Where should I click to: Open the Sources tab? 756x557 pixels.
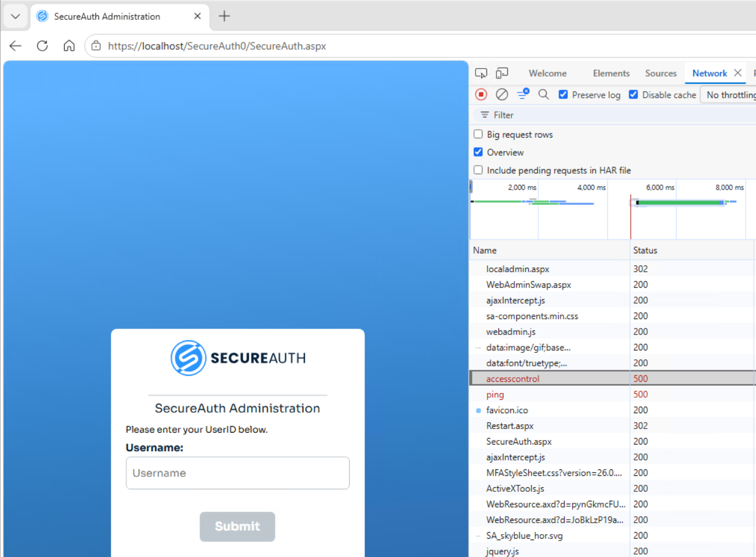coord(661,73)
